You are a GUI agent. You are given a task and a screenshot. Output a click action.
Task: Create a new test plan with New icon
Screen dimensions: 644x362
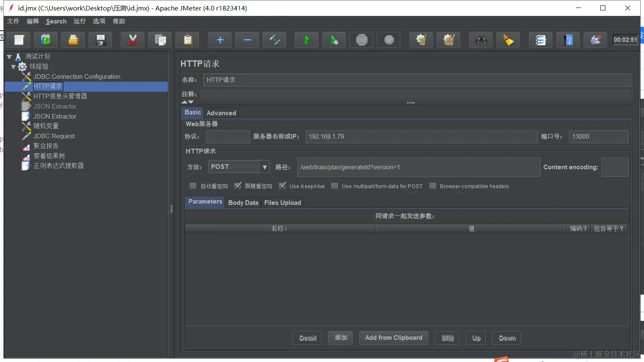point(19,40)
